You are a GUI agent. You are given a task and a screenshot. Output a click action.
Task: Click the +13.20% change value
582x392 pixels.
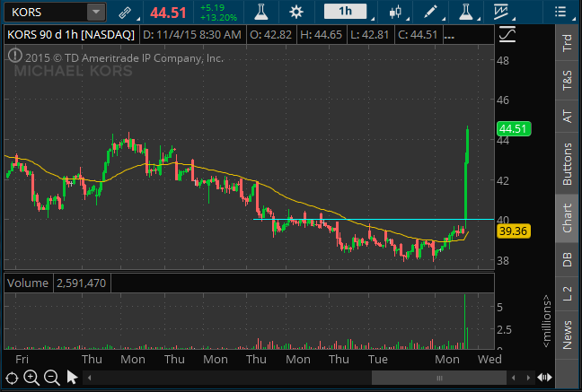[218, 18]
